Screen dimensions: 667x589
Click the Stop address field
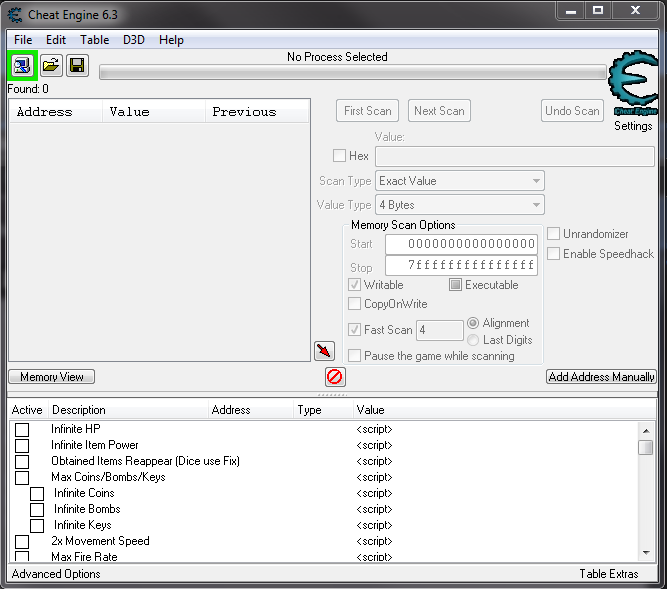[x=462, y=265]
